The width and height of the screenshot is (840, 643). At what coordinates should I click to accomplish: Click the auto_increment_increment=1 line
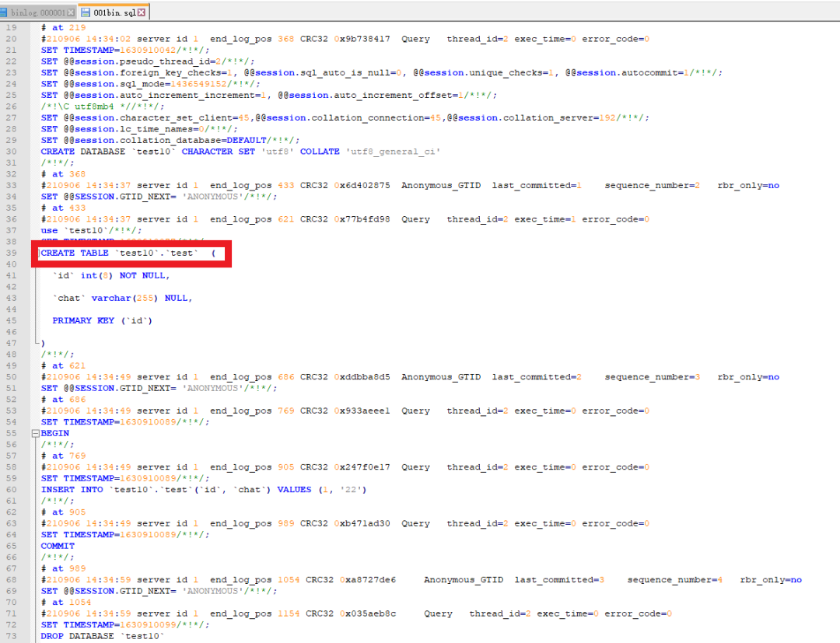pyautogui.click(x=269, y=95)
